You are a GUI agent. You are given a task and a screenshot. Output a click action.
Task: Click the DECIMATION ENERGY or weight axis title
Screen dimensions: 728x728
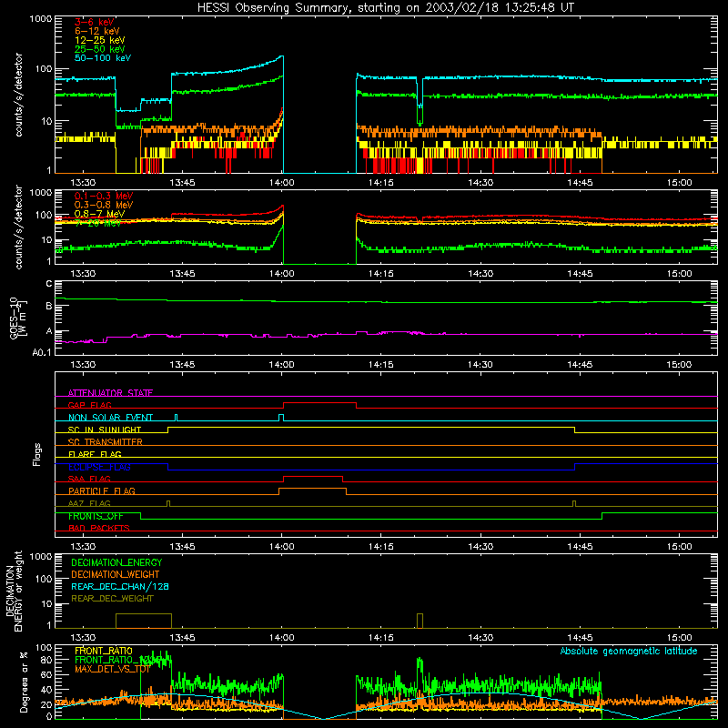[14, 591]
